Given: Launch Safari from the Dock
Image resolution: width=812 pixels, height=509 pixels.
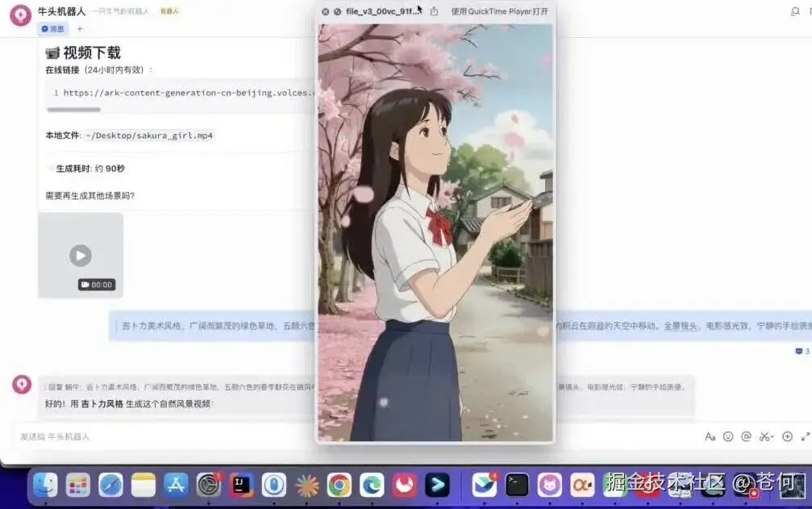Looking at the screenshot, I should [110, 486].
